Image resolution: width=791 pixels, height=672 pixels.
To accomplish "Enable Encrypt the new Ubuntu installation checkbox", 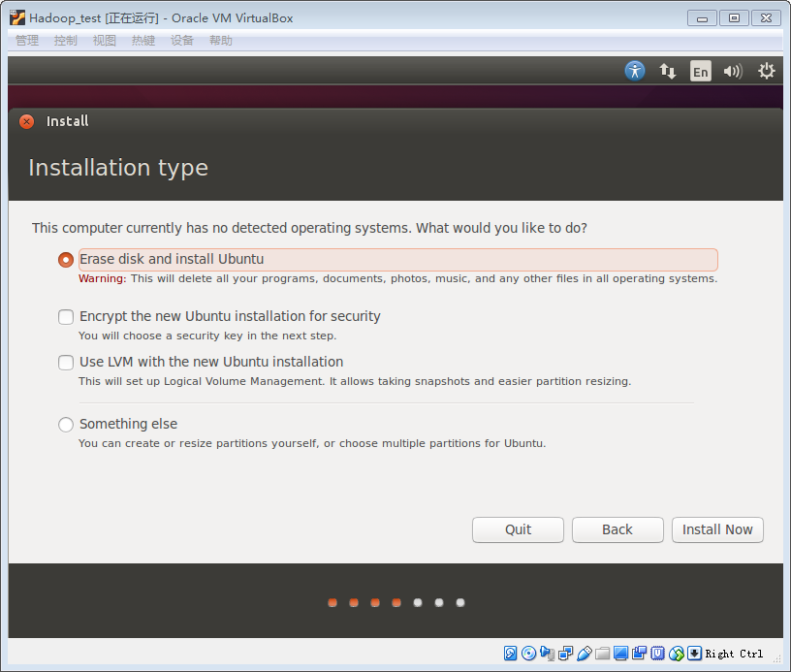I will pyautogui.click(x=66, y=317).
